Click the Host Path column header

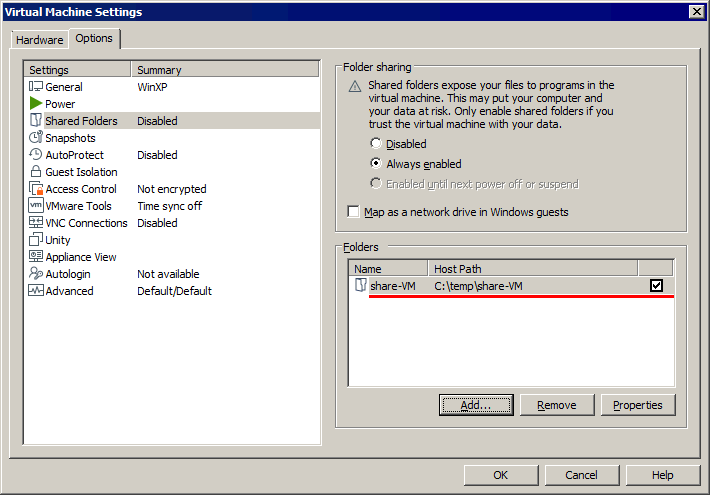pos(533,269)
